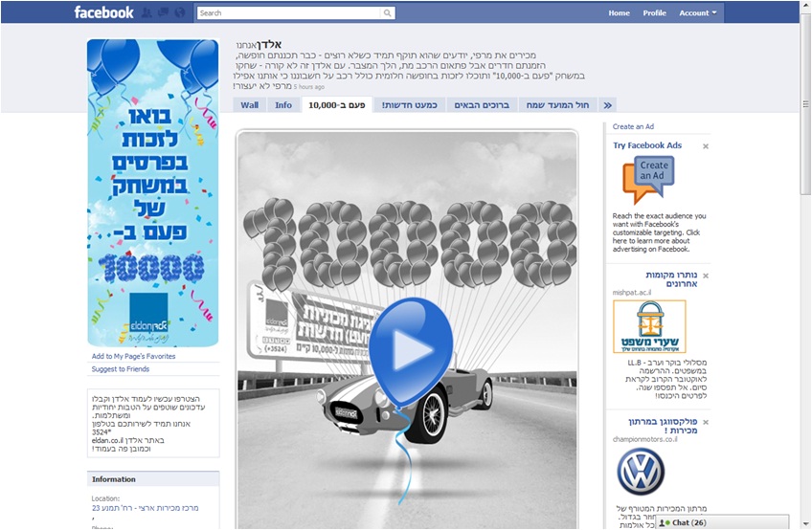Screen dimensions: 812x530
Task: Click Add to My Page's Favorites
Action: coord(133,356)
